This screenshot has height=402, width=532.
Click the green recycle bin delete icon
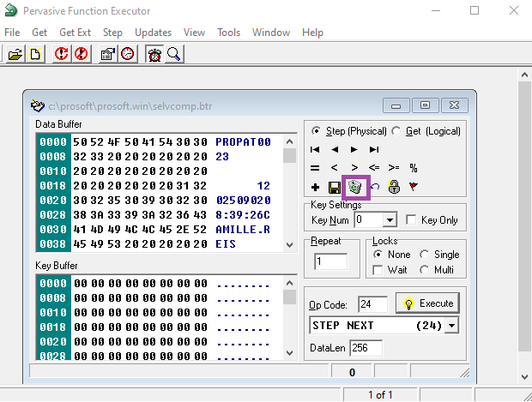(354, 186)
